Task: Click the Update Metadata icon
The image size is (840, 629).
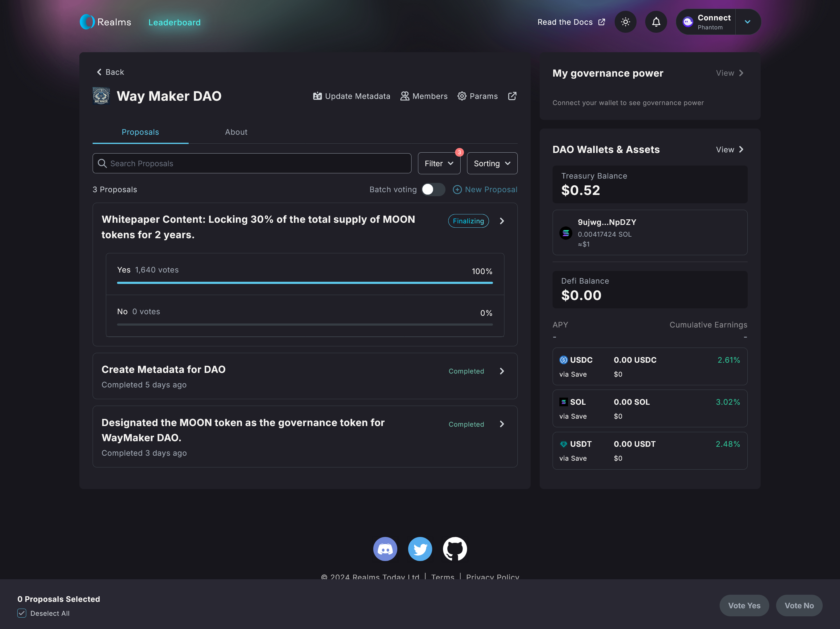Action: [317, 96]
